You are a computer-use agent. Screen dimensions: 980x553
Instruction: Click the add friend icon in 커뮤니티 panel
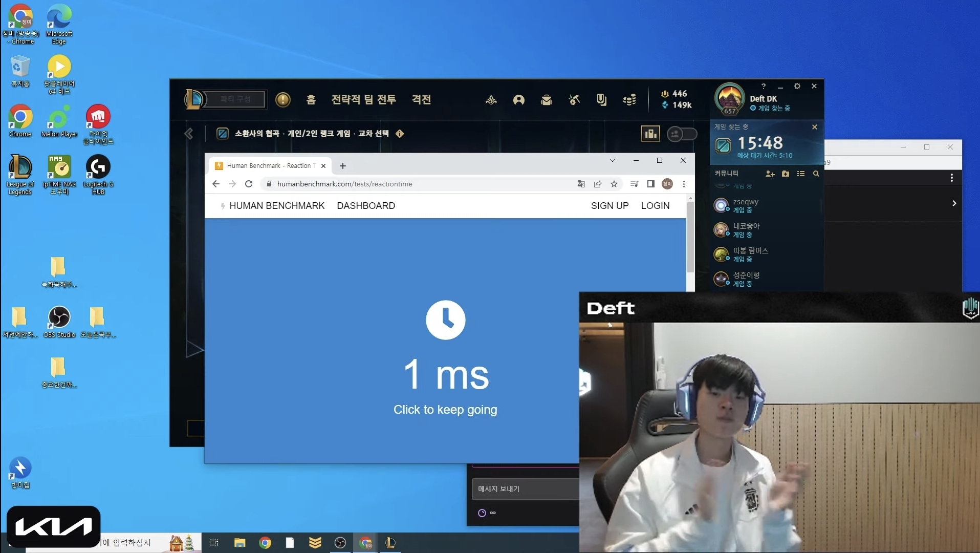[770, 174]
